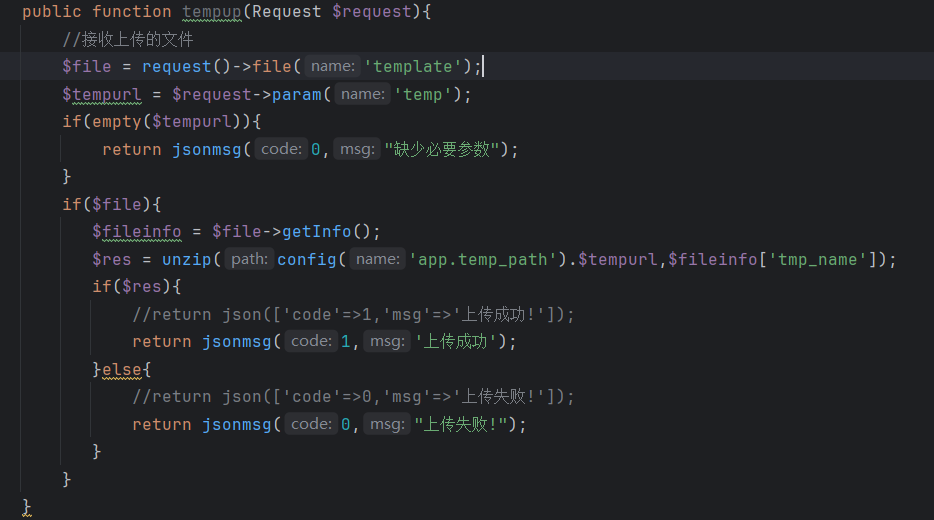Place cursor at end of the $file assignment line

coord(484,66)
